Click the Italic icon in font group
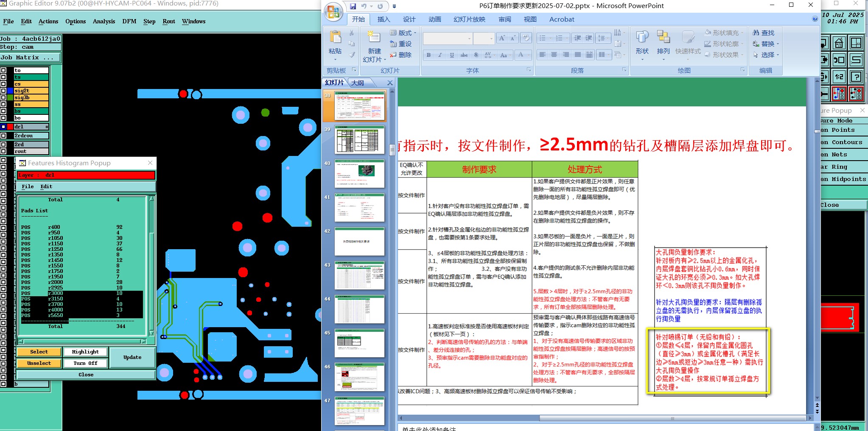The height and width of the screenshot is (431, 868). 440,55
